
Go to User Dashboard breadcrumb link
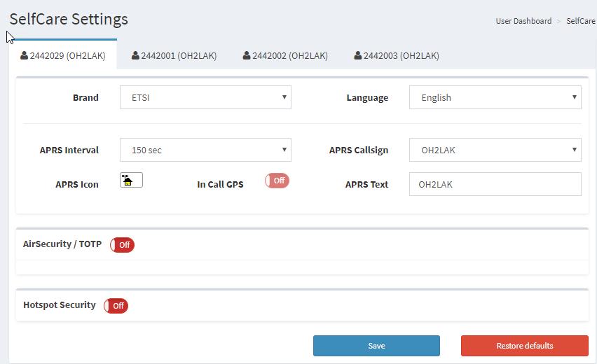(523, 21)
